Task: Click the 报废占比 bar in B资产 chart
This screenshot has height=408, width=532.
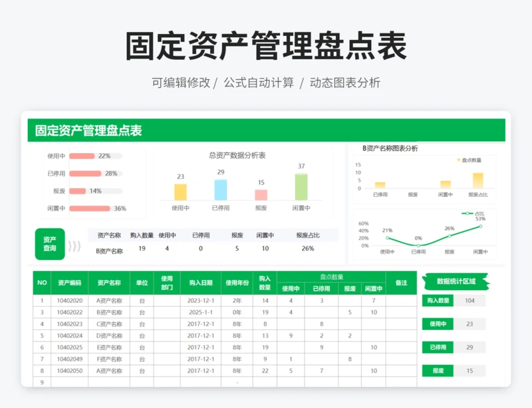Action: (478, 180)
